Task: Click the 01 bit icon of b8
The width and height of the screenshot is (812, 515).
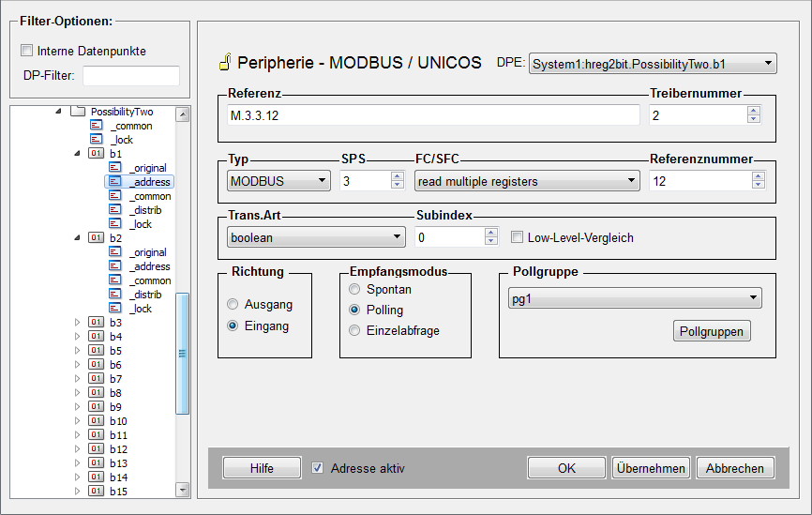Action: (x=96, y=393)
